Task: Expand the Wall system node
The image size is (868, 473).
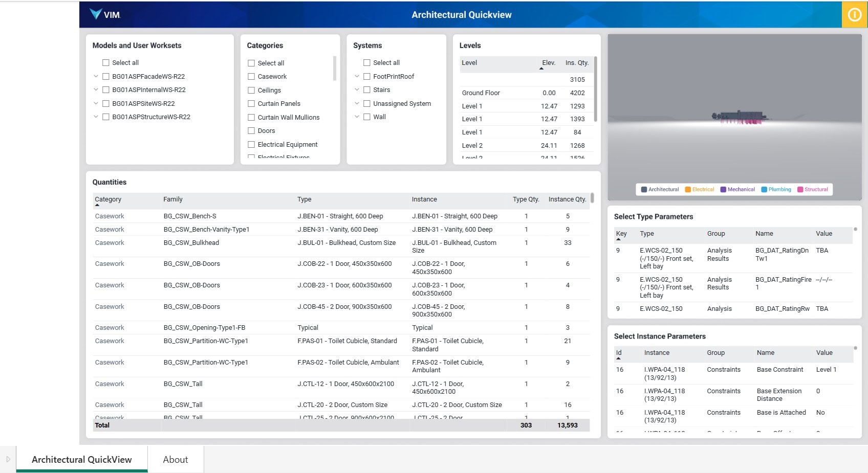Action: 357,117
